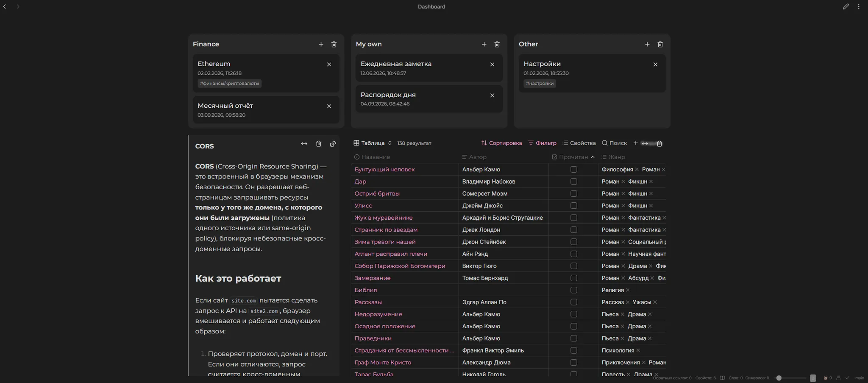Image resolution: width=868 pixels, height=383 pixels.
Task: Remove the Месячный отчёт card
Action: pyautogui.click(x=329, y=106)
